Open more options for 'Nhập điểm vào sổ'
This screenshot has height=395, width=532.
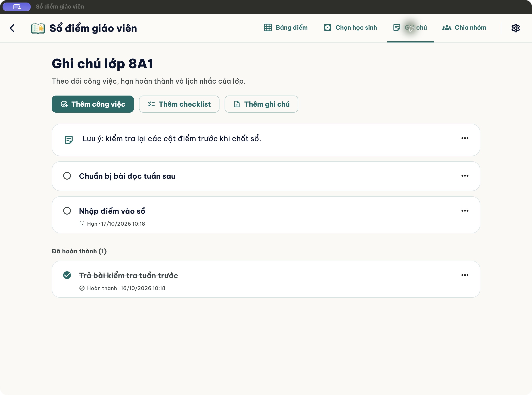465,211
